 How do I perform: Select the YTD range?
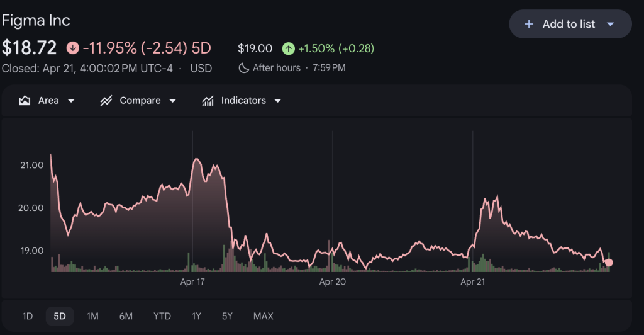(162, 316)
